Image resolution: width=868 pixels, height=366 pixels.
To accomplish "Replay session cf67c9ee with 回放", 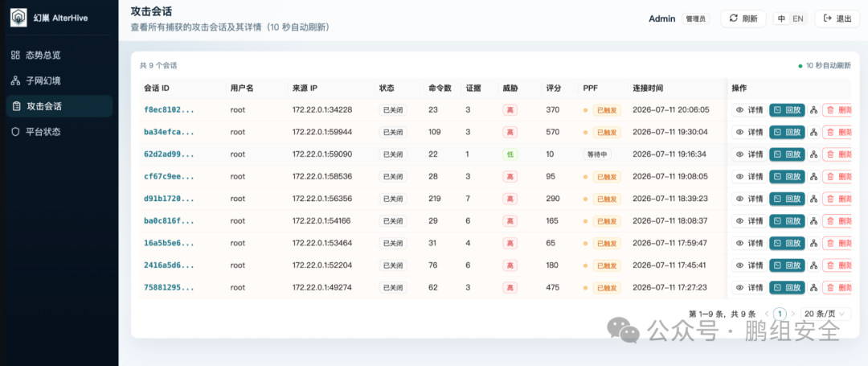I will tap(787, 177).
